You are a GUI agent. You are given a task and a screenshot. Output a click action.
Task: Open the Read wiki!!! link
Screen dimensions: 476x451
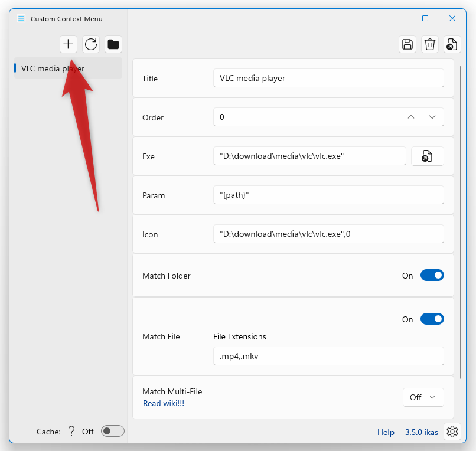pyautogui.click(x=164, y=403)
